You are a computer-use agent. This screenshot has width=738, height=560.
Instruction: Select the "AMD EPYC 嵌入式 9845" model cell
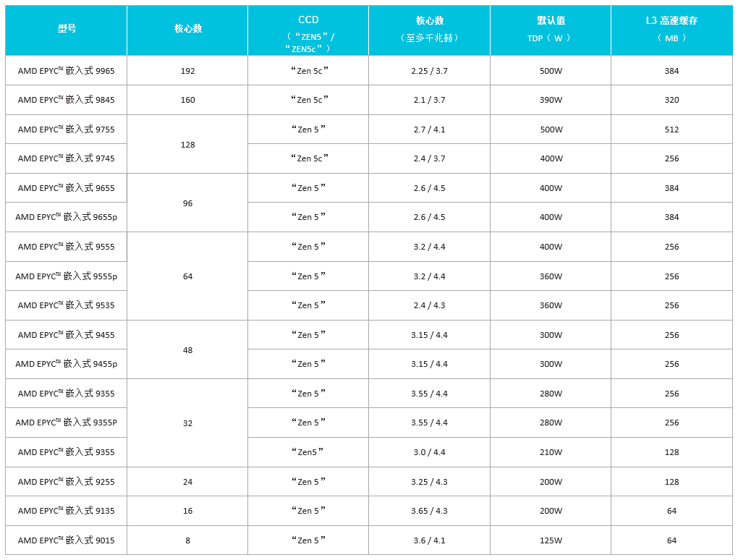(67, 100)
